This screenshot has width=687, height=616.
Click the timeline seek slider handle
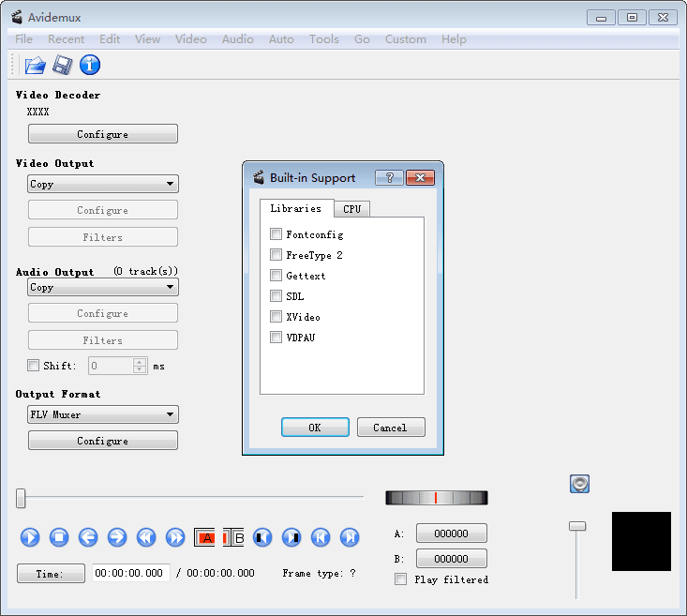[21, 499]
